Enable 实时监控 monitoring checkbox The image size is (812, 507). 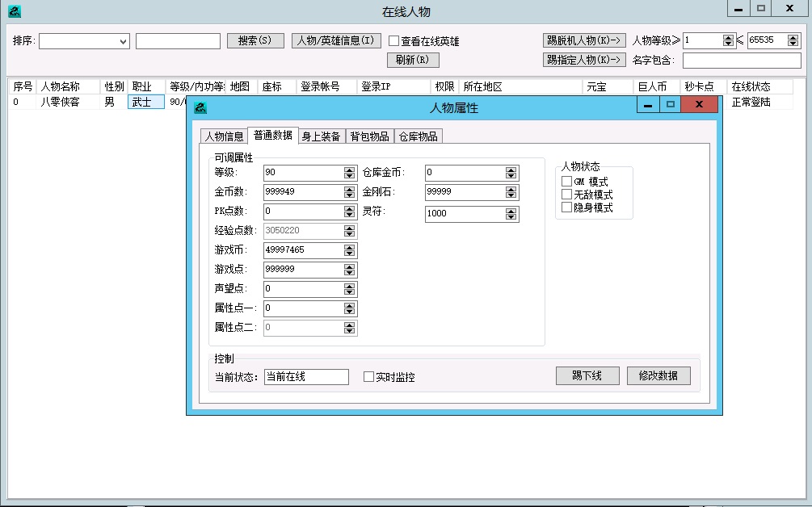[368, 376]
